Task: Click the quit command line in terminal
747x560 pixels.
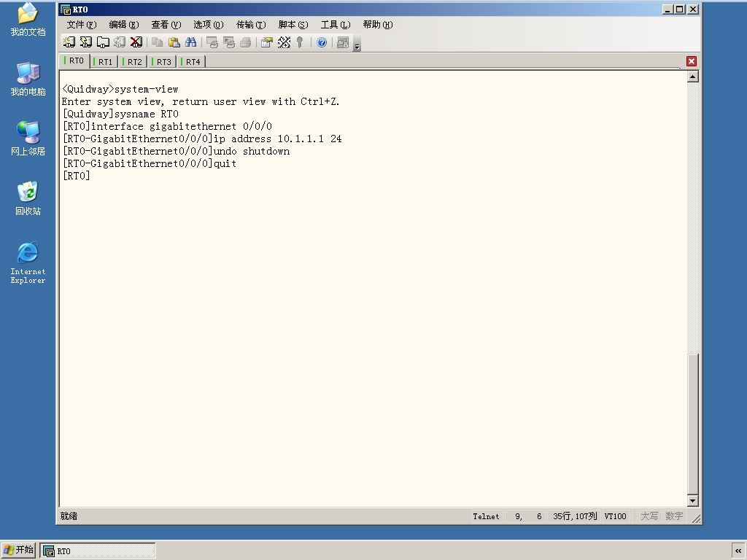Action: click(150, 163)
